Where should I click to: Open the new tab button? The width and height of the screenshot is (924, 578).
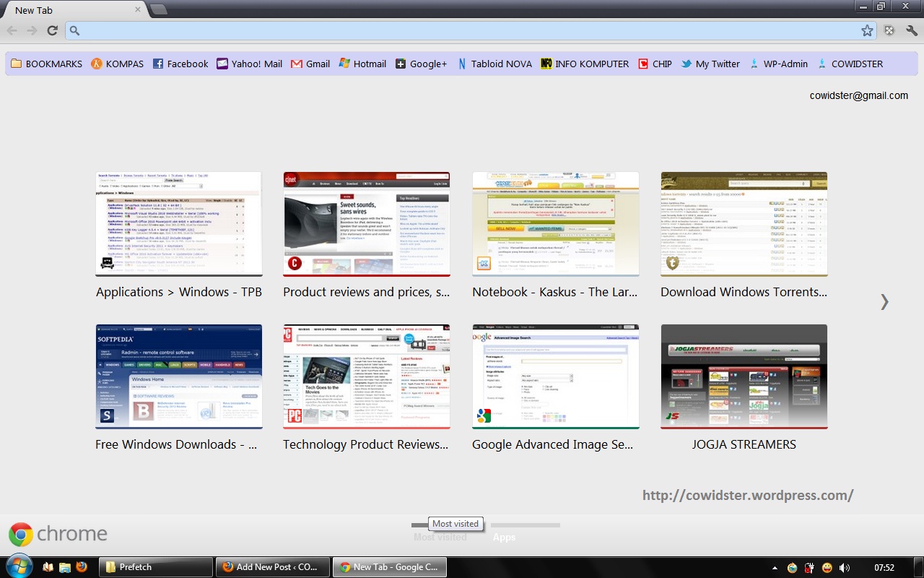[159, 9]
